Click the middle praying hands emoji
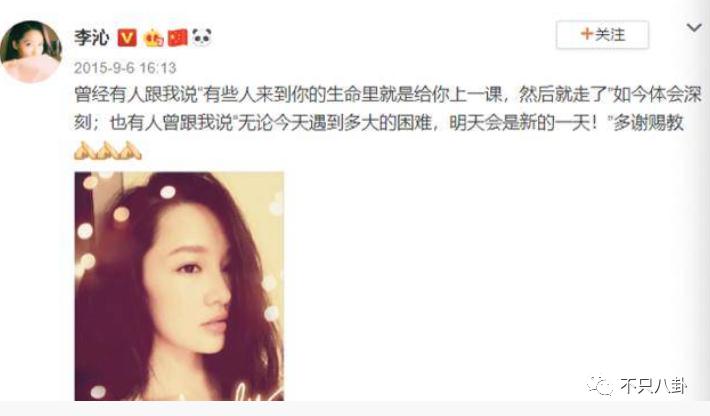 (x=107, y=150)
